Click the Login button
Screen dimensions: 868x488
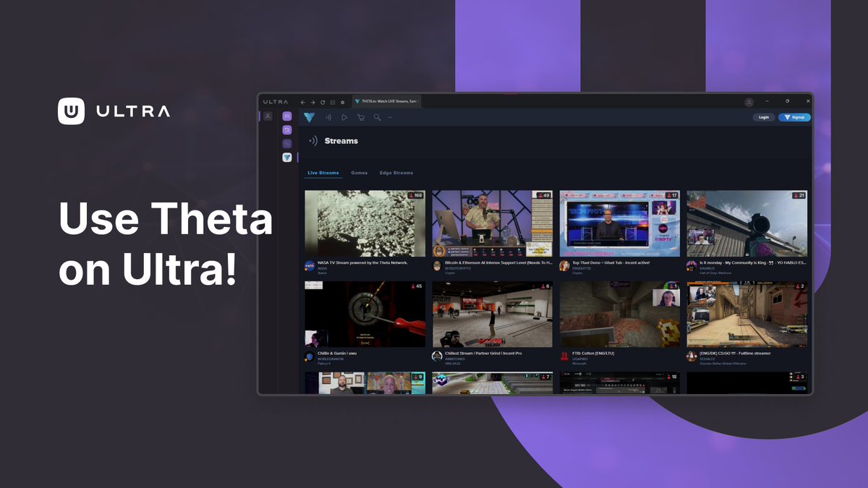click(764, 117)
